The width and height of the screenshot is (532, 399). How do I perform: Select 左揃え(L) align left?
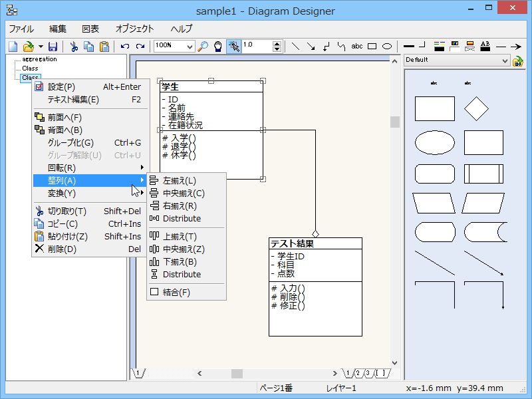(x=187, y=180)
